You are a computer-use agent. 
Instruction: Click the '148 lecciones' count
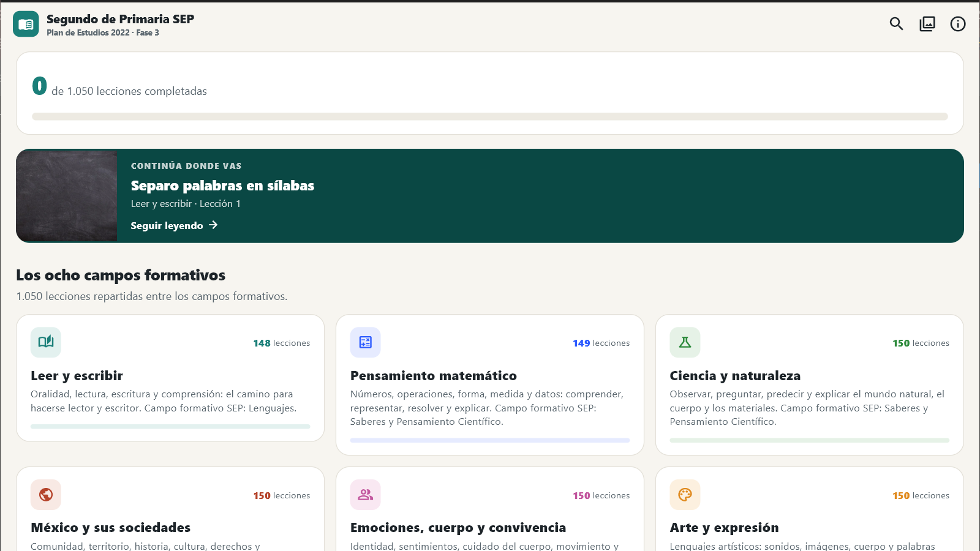click(282, 343)
